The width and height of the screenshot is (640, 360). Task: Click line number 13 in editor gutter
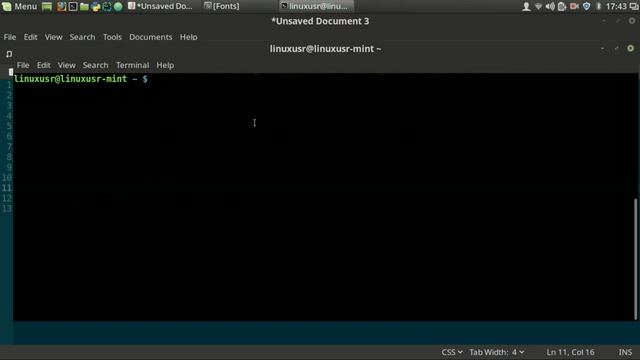click(7, 209)
